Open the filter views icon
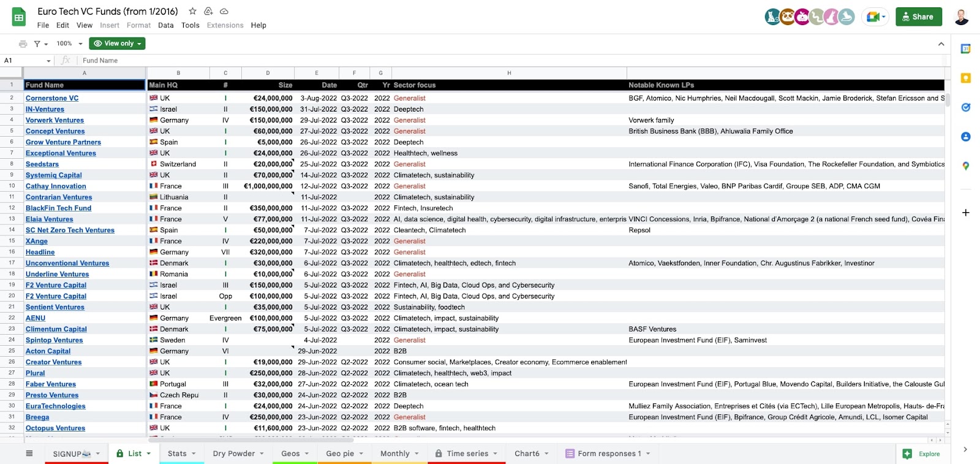980x464 pixels. tap(37, 44)
